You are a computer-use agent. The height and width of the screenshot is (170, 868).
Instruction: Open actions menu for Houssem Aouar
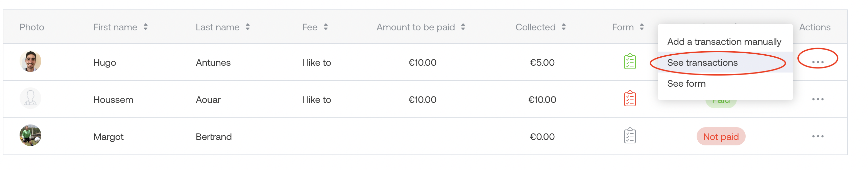(x=818, y=99)
